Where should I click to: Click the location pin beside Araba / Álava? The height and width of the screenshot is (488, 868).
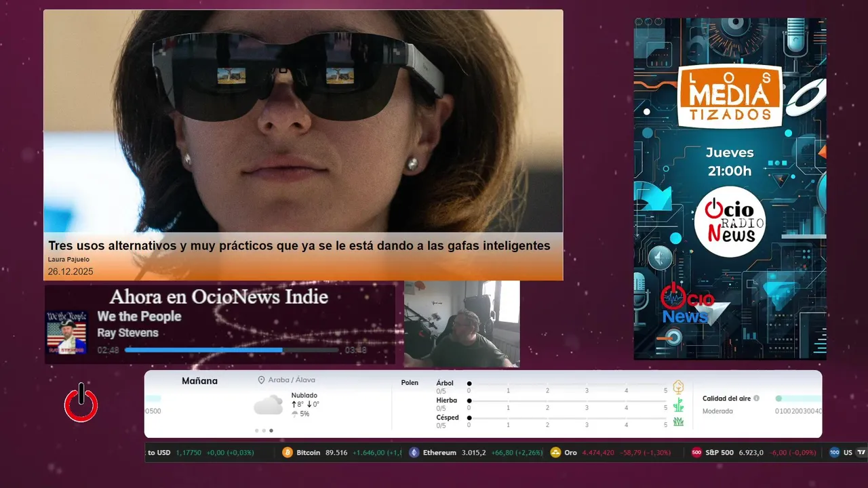click(x=261, y=380)
